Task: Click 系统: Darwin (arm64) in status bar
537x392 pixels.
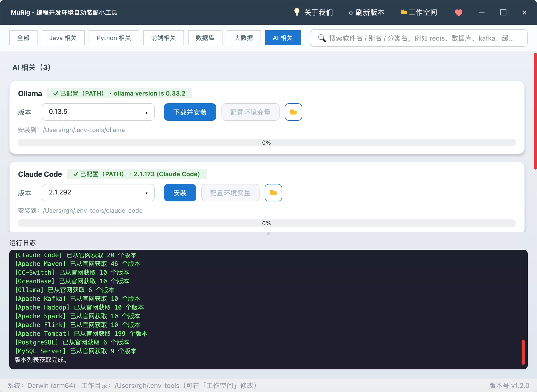Action: pos(41,385)
